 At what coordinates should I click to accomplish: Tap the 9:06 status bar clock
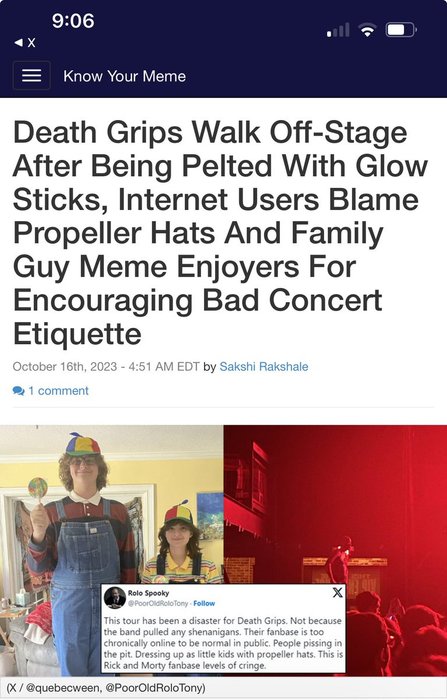73,21
